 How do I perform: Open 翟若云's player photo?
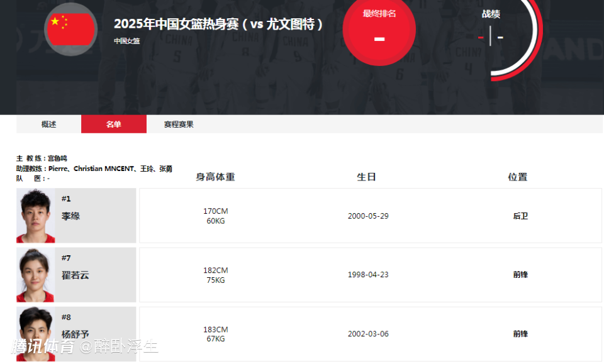tap(36, 275)
